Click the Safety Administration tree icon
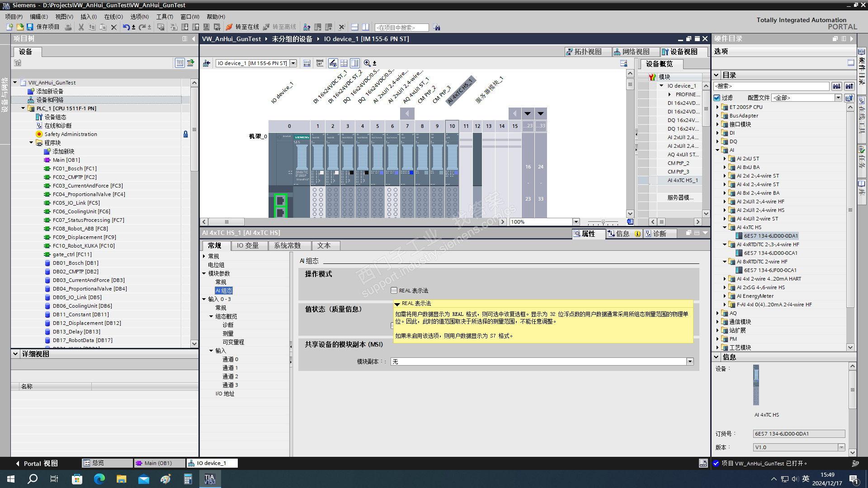 click(x=39, y=134)
